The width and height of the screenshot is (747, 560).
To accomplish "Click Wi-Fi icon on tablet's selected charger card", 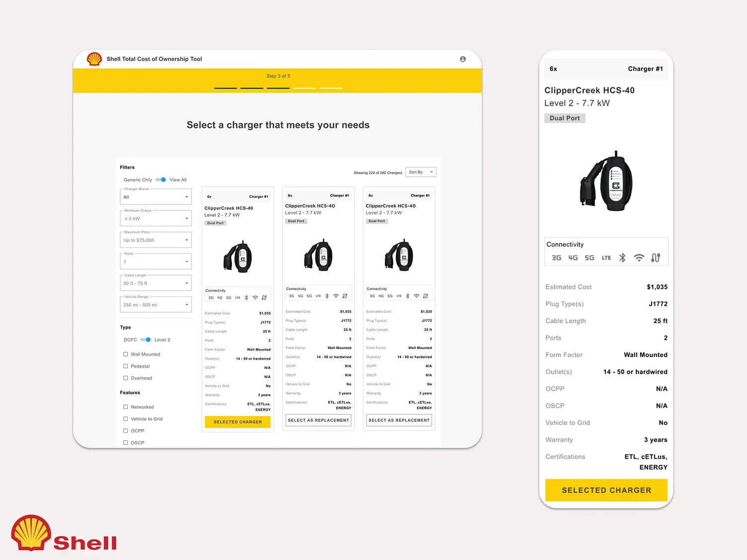I will pyautogui.click(x=255, y=298).
